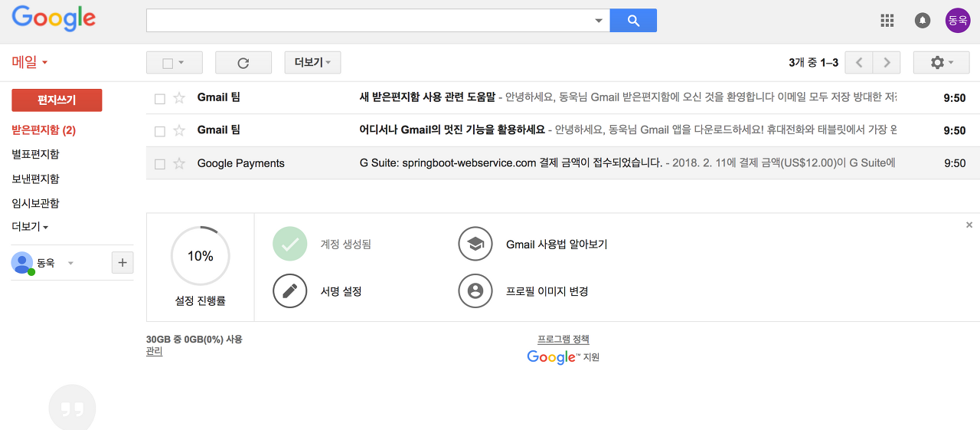Screen dimensions: 980x430
Task: Close the setup progress panel
Action: click(x=969, y=225)
